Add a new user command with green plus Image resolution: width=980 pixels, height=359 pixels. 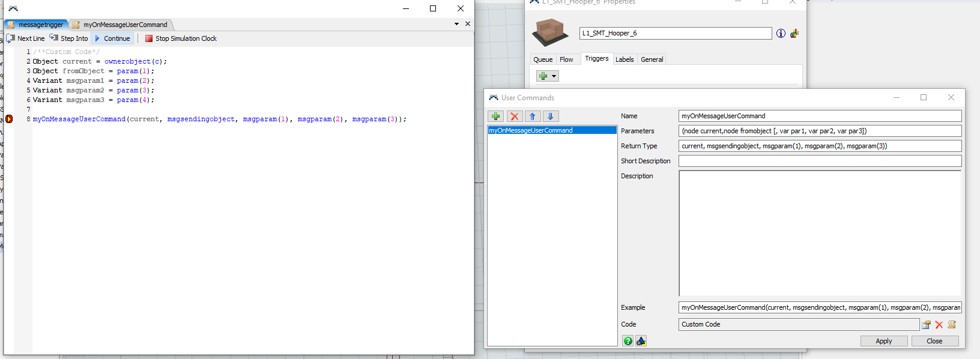(x=495, y=116)
